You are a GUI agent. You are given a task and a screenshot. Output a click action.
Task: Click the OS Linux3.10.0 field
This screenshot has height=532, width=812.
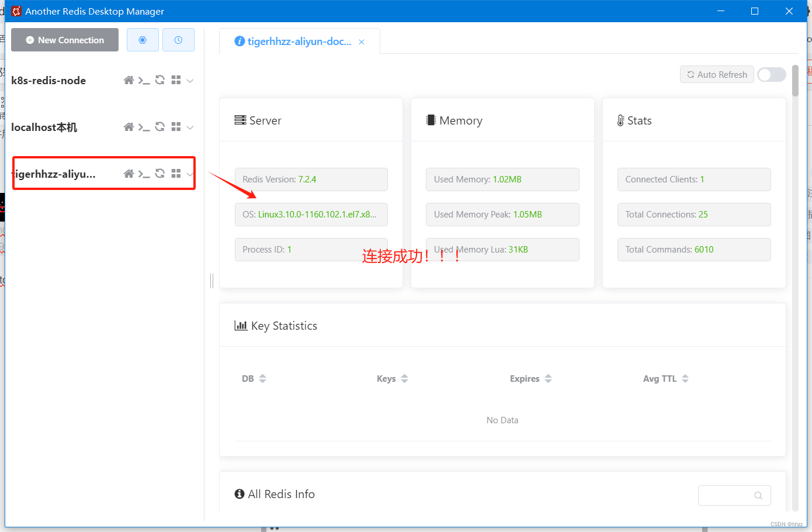311,215
